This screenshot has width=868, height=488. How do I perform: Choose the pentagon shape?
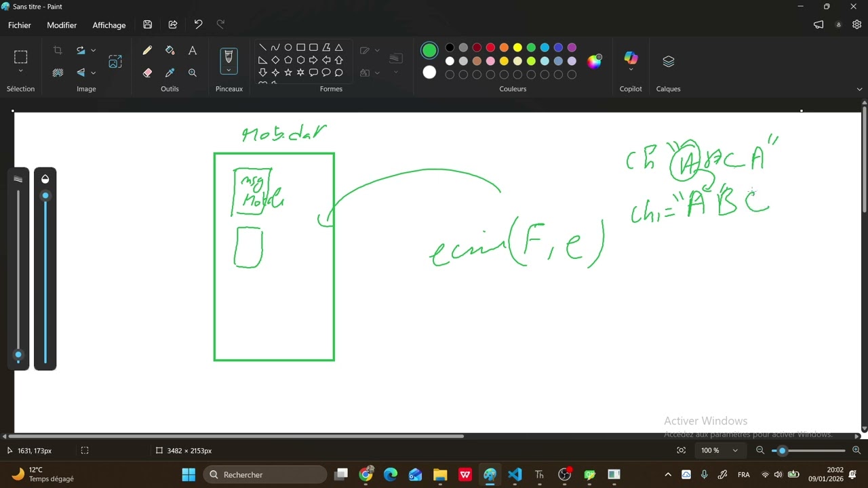tap(288, 60)
